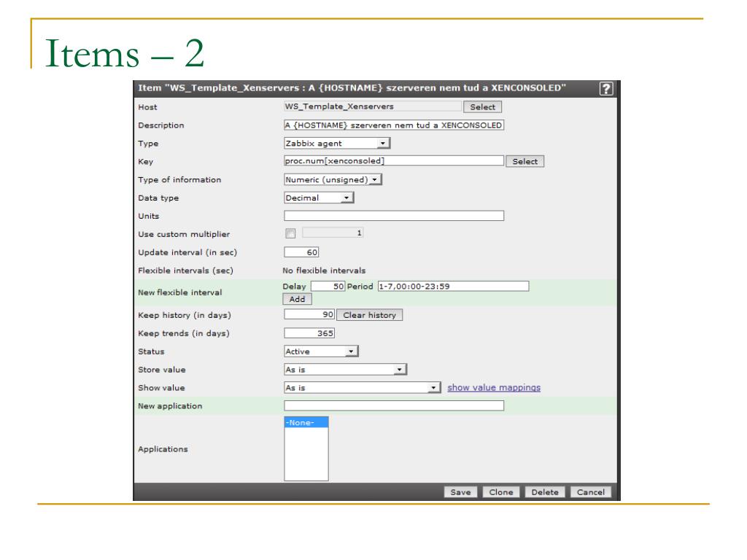Click the 'Flexible intervals (sec)' label
747x560 pixels.
(185, 271)
